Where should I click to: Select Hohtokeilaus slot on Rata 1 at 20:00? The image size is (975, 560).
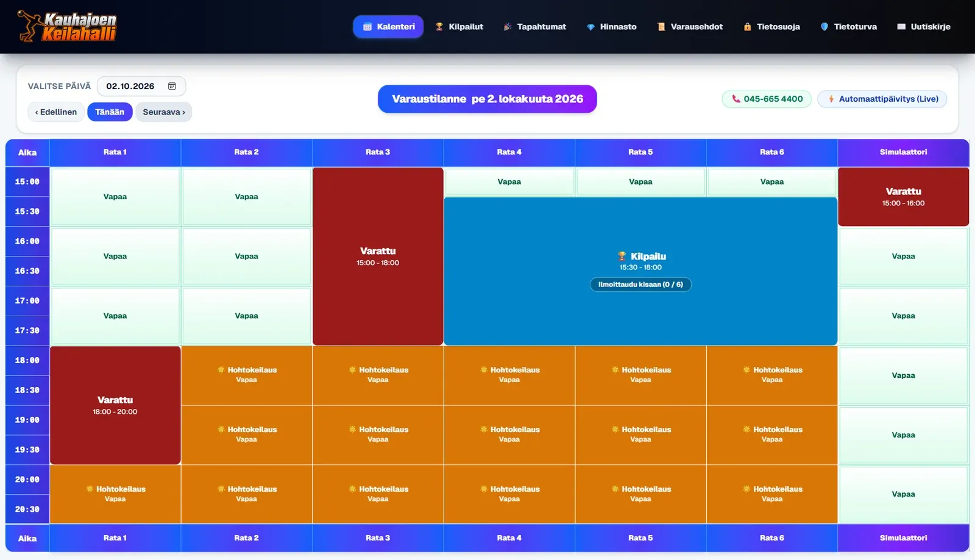115,494
